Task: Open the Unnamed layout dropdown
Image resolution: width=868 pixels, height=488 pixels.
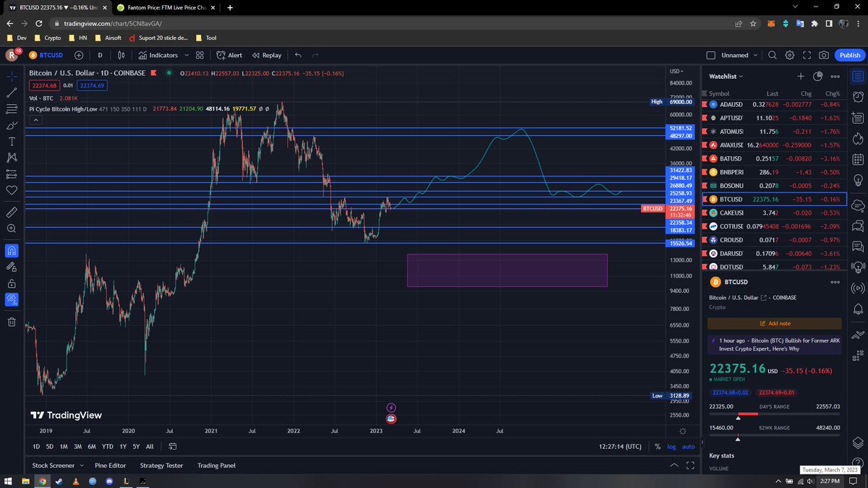Action: coord(740,55)
